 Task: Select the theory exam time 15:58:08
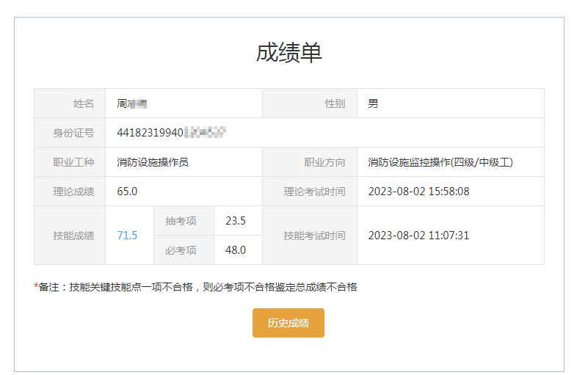coord(418,192)
